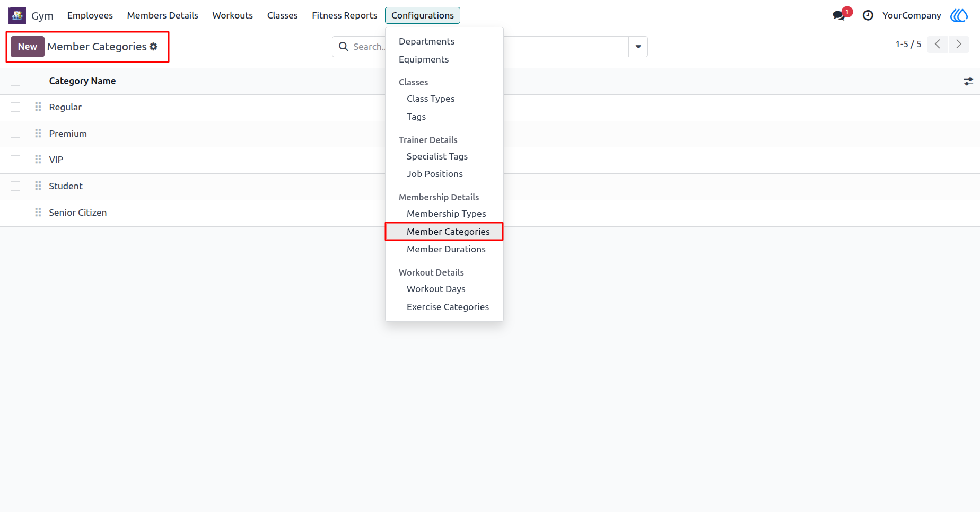Check the VIP row checkbox
Image resolution: width=980 pixels, height=512 pixels.
click(x=15, y=160)
